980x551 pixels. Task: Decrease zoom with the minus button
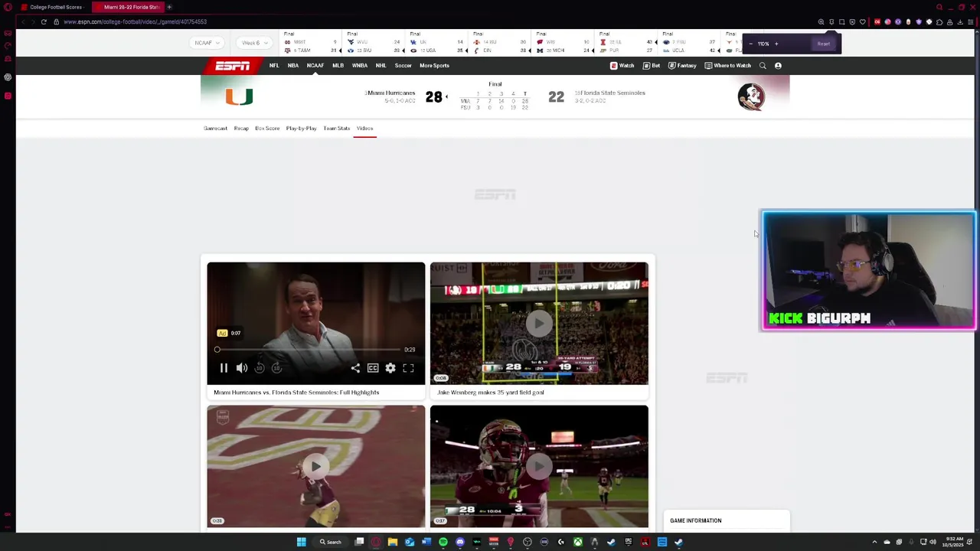(x=750, y=44)
